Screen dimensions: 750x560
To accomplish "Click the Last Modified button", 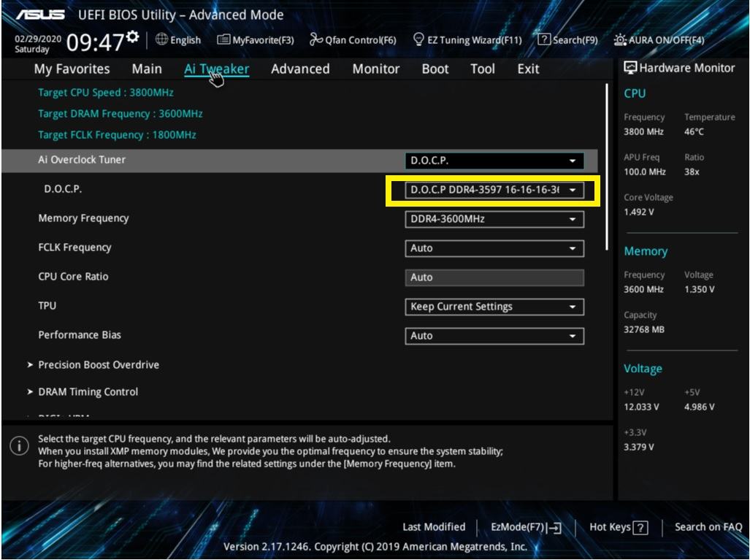I will coord(434,527).
